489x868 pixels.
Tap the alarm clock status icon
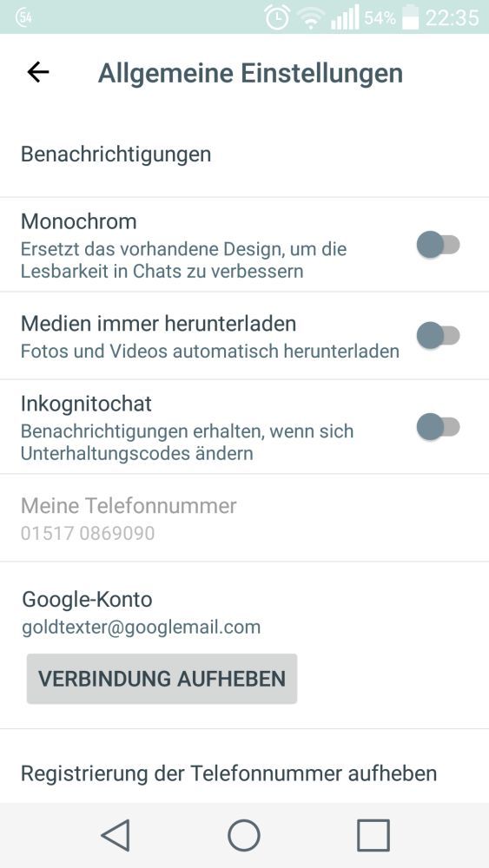277,17
